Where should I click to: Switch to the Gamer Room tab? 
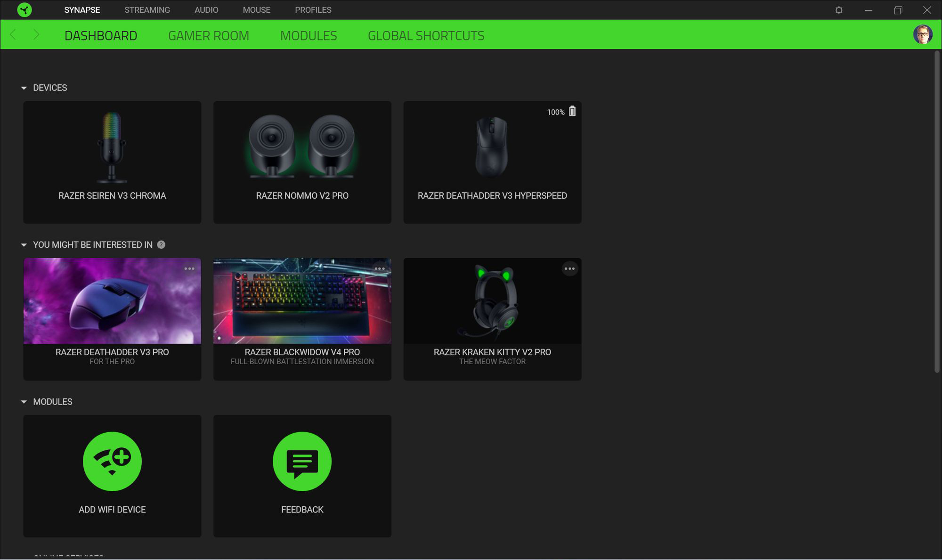pyautogui.click(x=208, y=35)
